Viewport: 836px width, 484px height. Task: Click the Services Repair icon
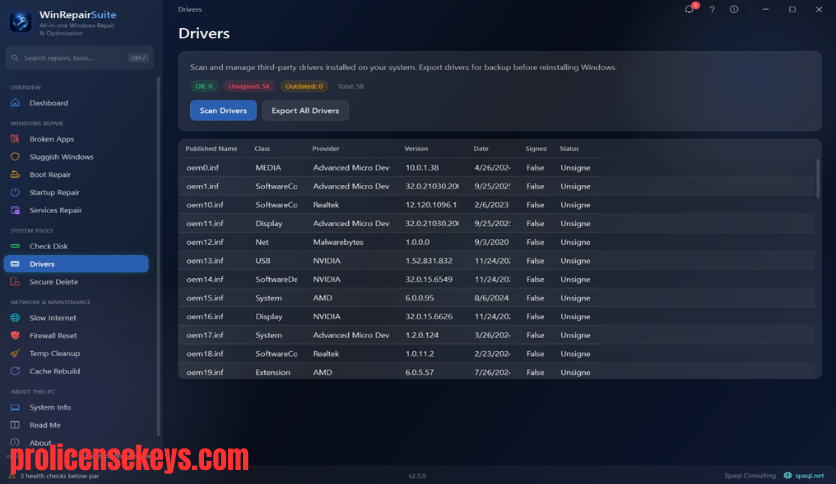click(x=15, y=210)
